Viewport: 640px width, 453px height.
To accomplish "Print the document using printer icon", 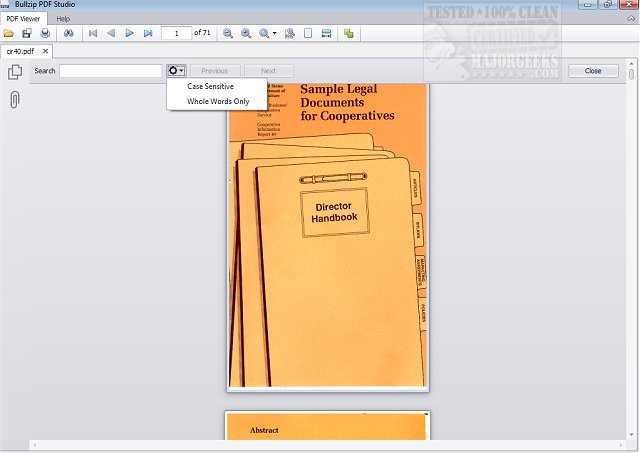I will (x=45, y=33).
